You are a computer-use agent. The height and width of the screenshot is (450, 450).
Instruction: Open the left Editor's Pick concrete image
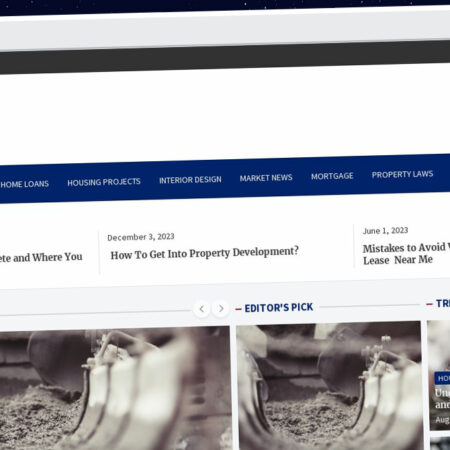pos(115,389)
